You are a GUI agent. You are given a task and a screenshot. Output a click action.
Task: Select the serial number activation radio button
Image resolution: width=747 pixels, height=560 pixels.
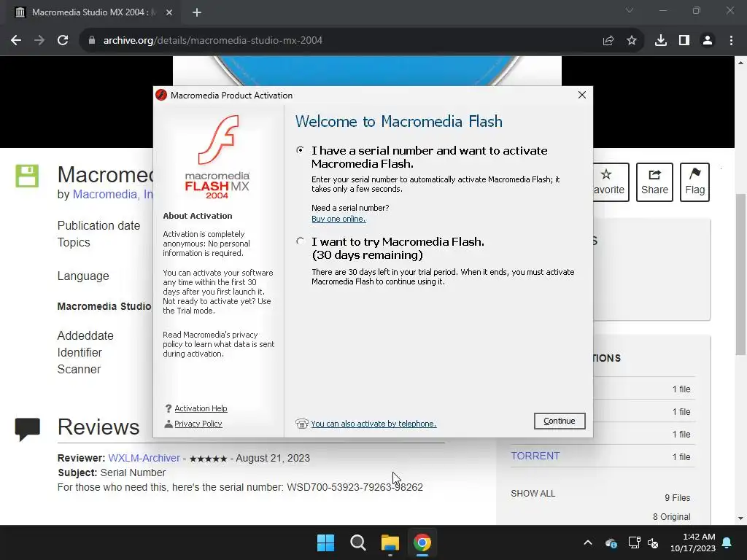pyautogui.click(x=300, y=150)
